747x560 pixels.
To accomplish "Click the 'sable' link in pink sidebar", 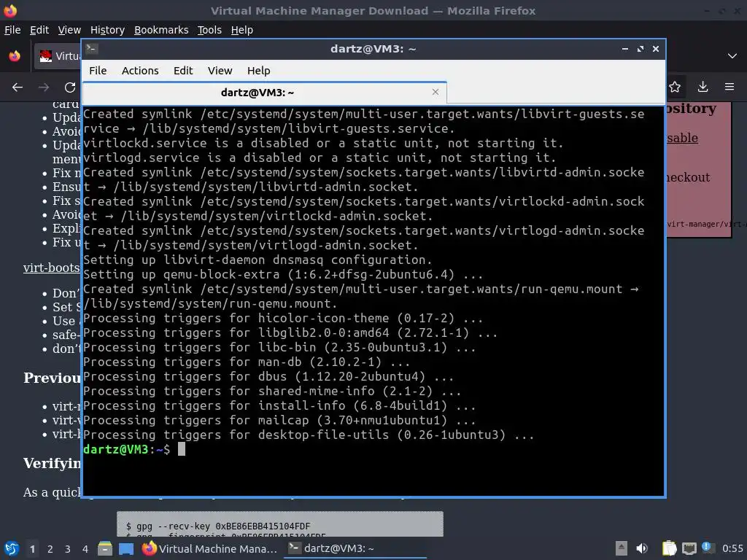I will point(682,138).
